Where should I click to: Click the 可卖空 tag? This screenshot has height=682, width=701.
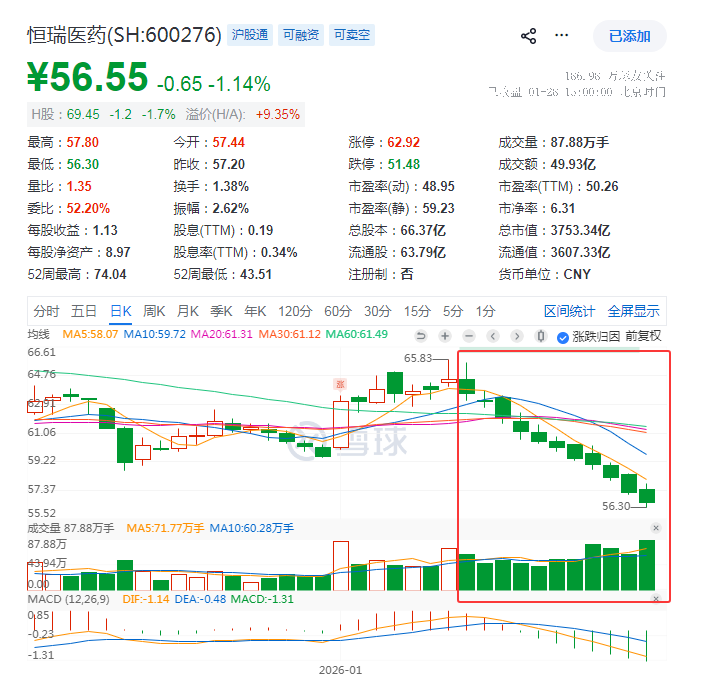[x=352, y=35]
